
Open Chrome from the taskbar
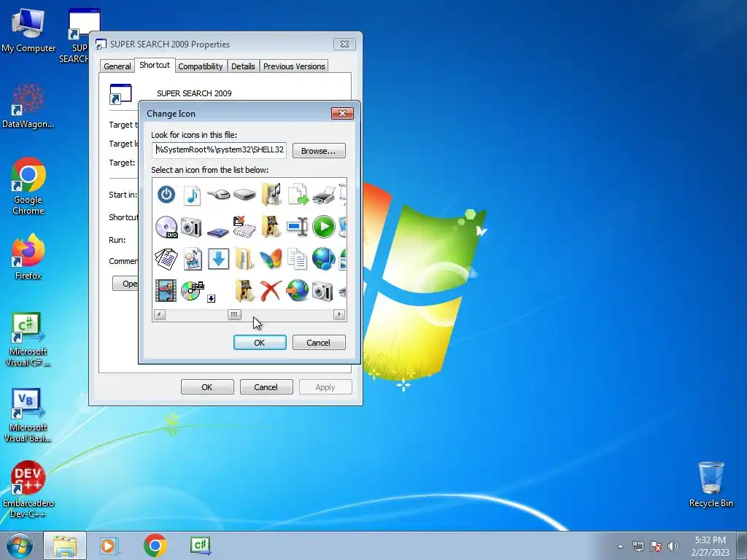tap(155, 545)
